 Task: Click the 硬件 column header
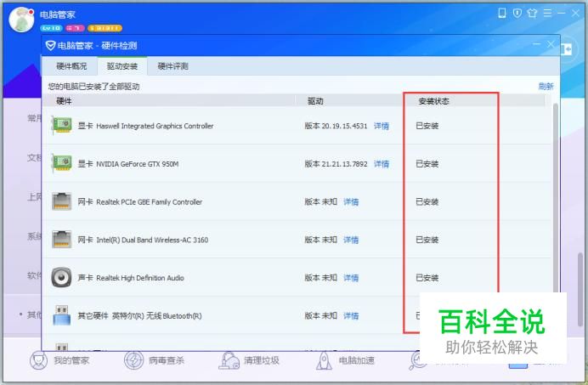click(x=64, y=101)
